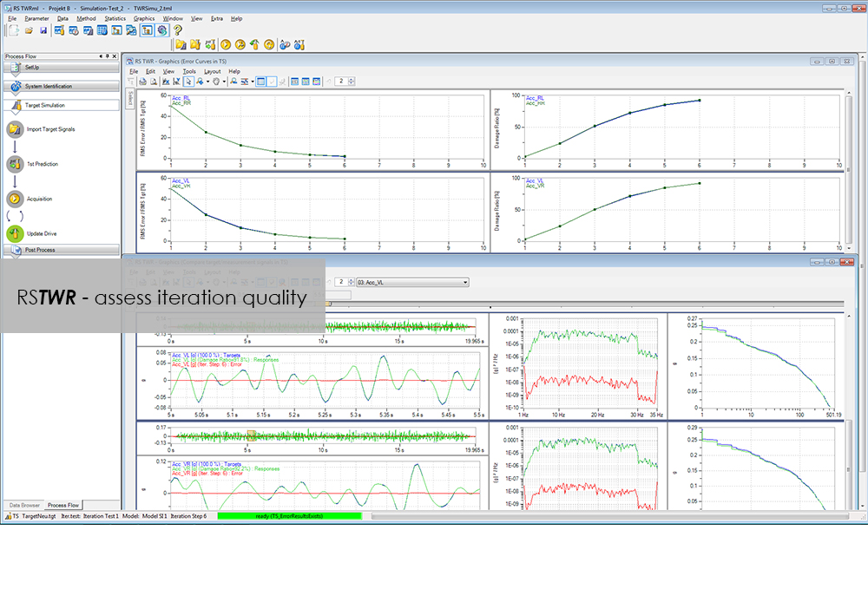Click the 1st Prediction step icon
Viewport: 868px width, 615px height.
(x=14, y=164)
